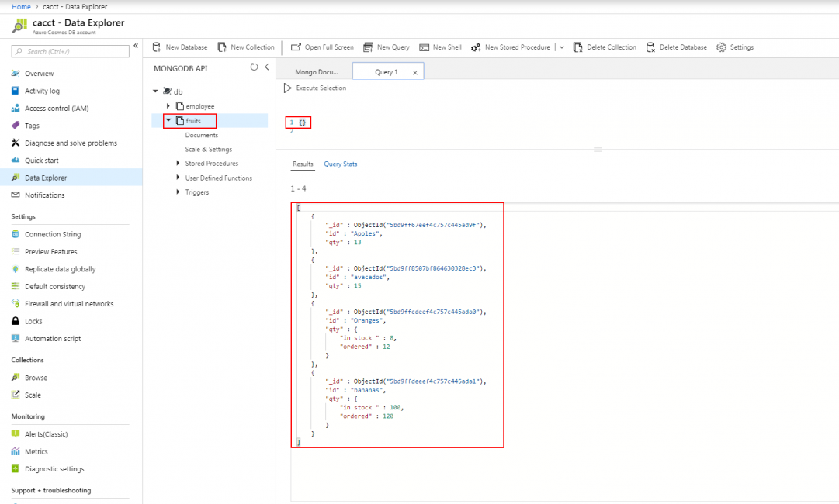The height and width of the screenshot is (504, 839).
Task: Run Execute Selection
Action: [289, 88]
